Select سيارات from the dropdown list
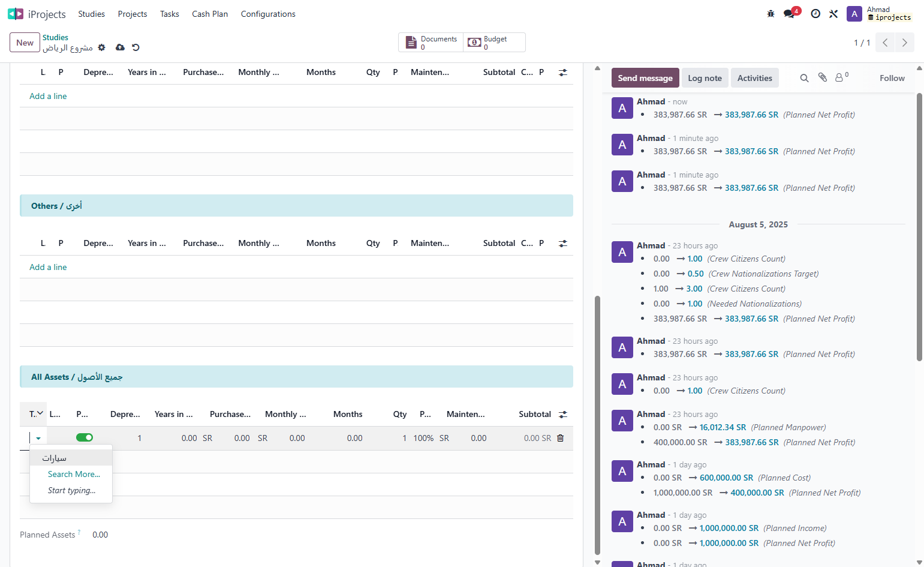The height and width of the screenshot is (567, 924). [x=71, y=458]
